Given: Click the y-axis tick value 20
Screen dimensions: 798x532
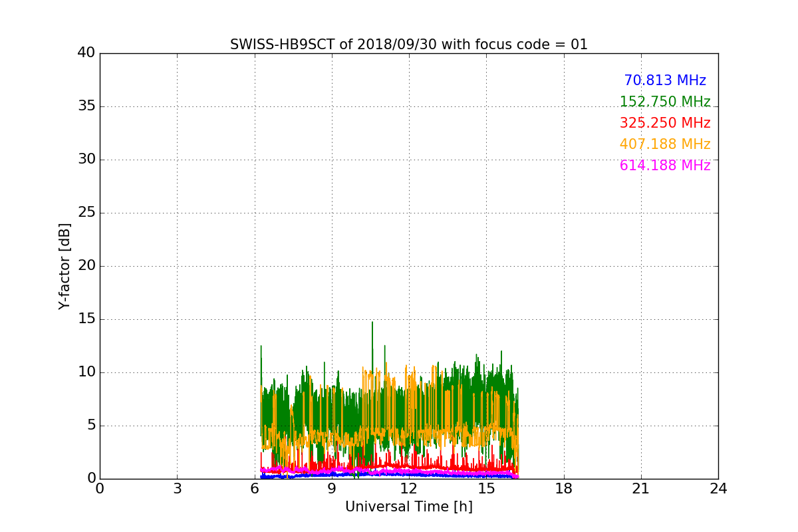Looking at the screenshot, I should 86,266.
